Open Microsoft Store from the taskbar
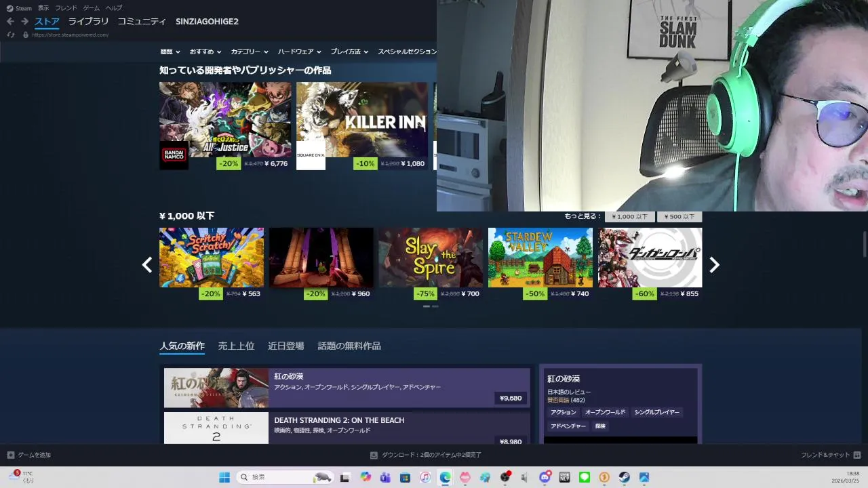This screenshot has width=868, height=488. pyautogui.click(x=406, y=477)
